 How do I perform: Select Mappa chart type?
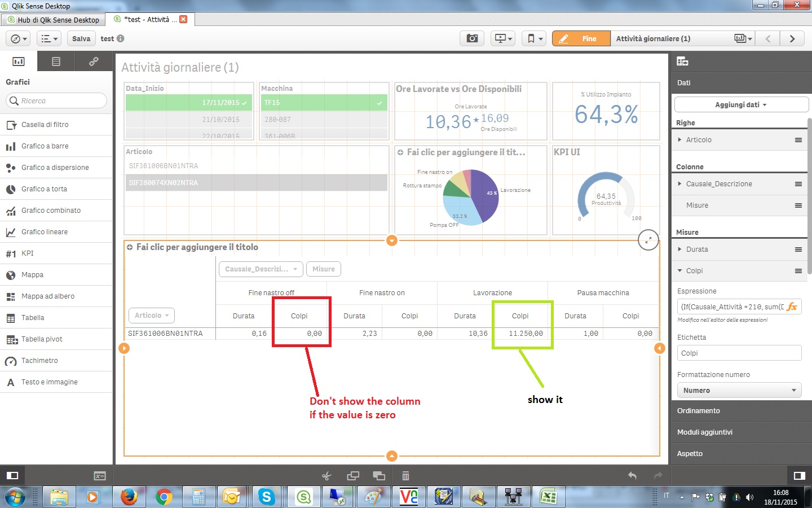[56, 275]
